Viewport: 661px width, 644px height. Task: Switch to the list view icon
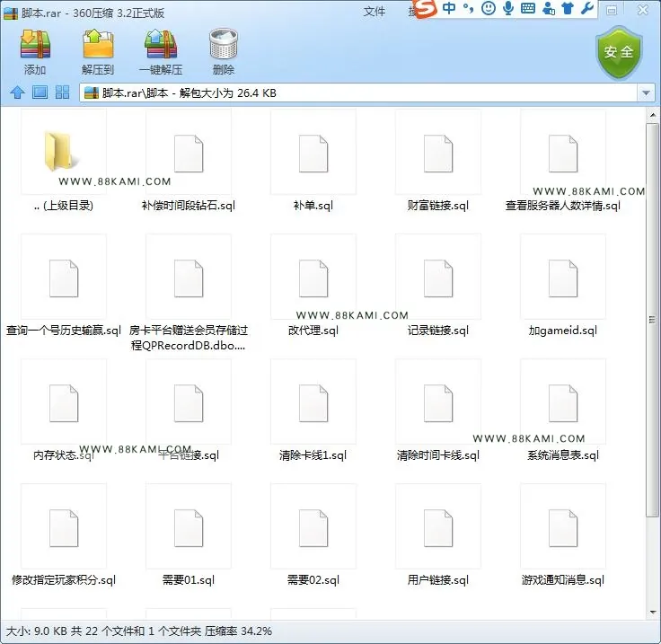point(40,93)
